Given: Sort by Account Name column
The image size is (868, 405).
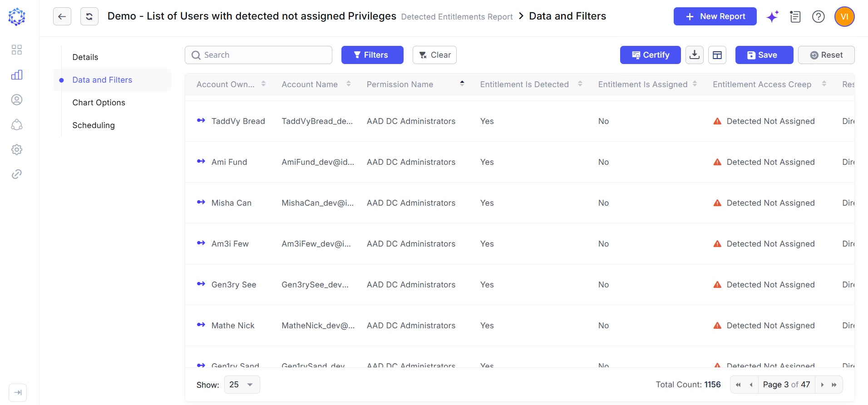Looking at the screenshot, I should [x=349, y=84].
